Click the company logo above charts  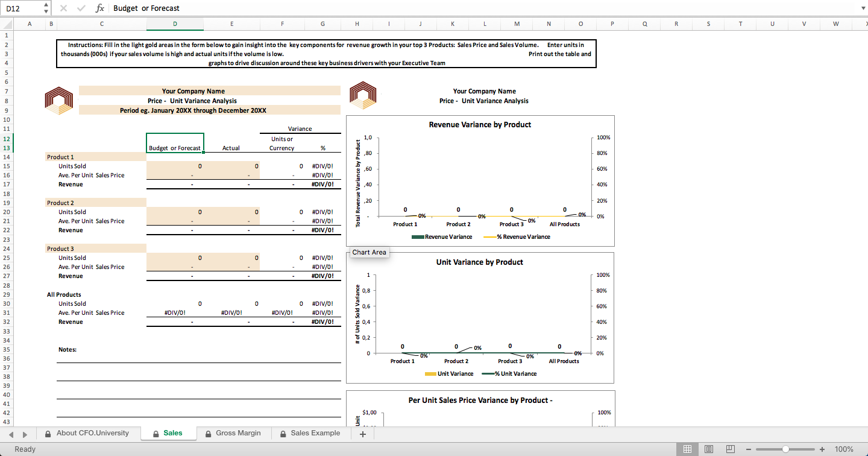(x=362, y=95)
